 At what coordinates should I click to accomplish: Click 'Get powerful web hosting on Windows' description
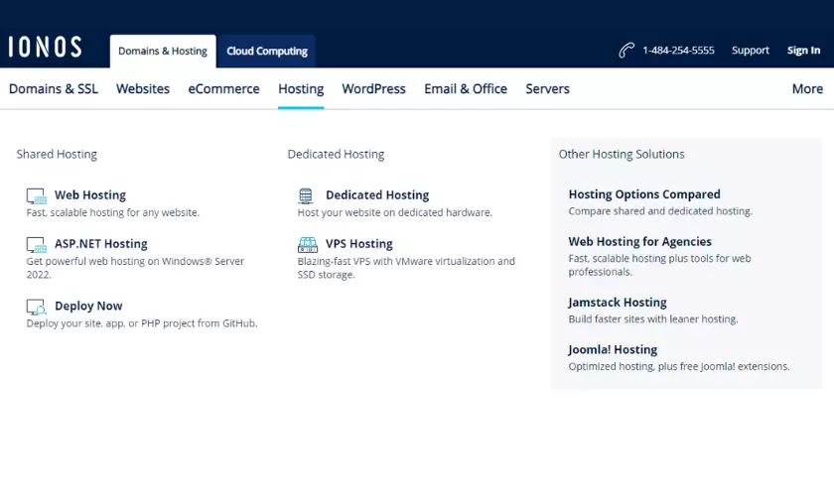135,268
